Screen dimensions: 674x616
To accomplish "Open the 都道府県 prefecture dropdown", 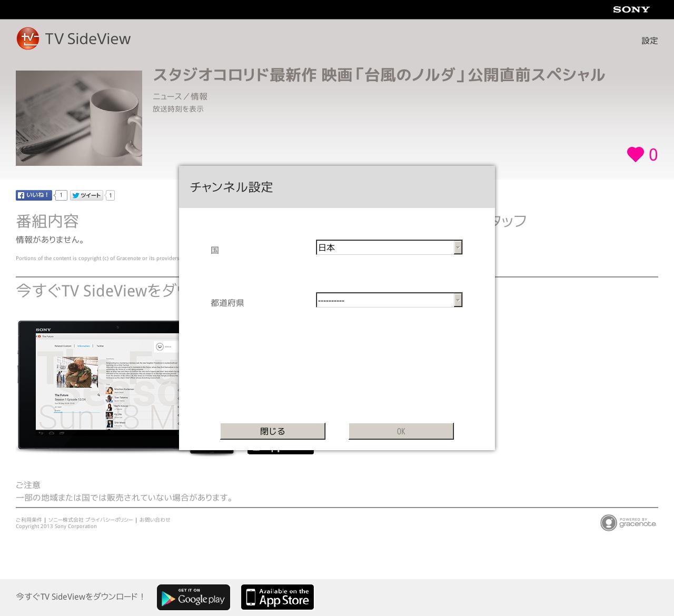I will (389, 300).
